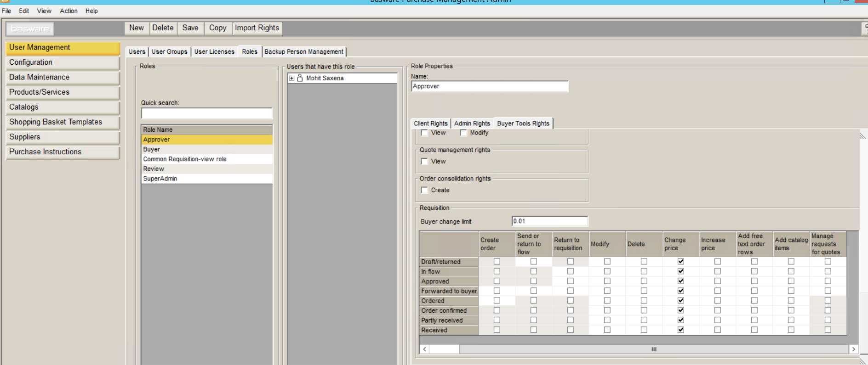This screenshot has width=868, height=365.
Task: Check Modify for Approved row
Action: pyautogui.click(x=607, y=281)
